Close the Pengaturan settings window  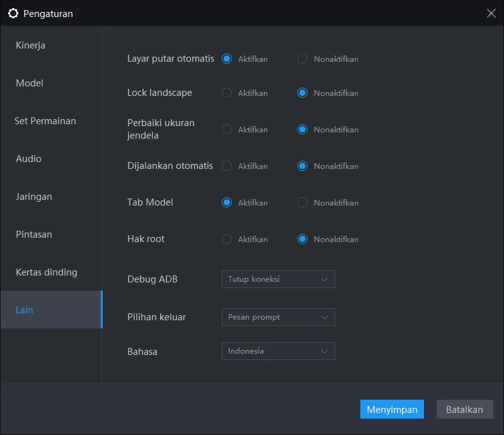click(491, 13)
